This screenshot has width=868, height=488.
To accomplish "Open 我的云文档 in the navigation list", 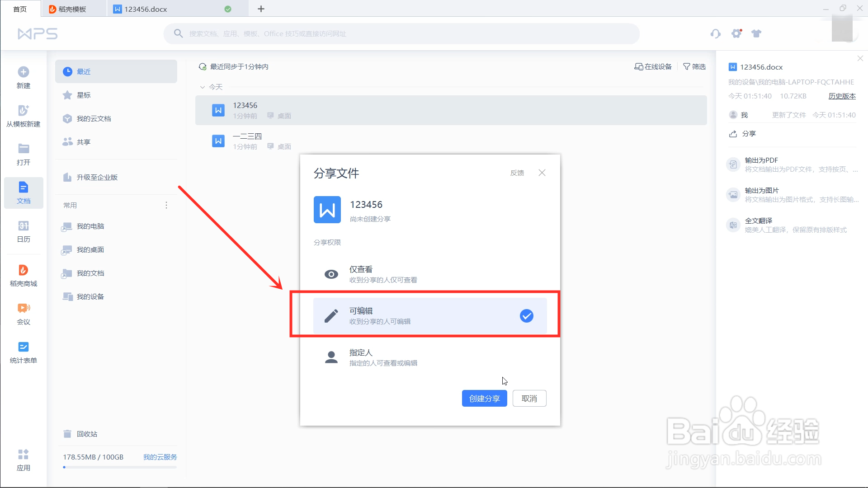I will 116,118.
